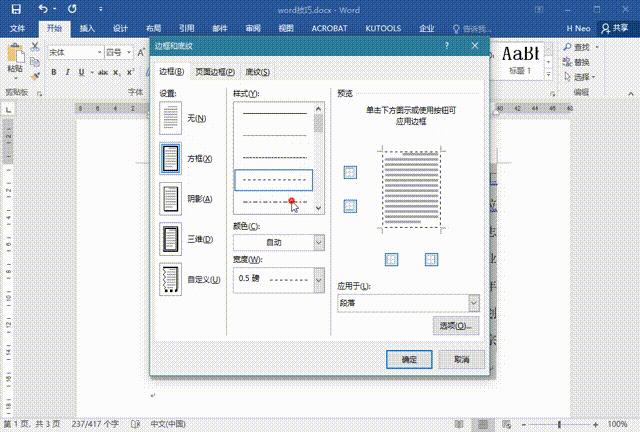Viewport: 640px width, 432px height.
Task: Click Replace (替换) icon
Action: [x=567, y=62]
